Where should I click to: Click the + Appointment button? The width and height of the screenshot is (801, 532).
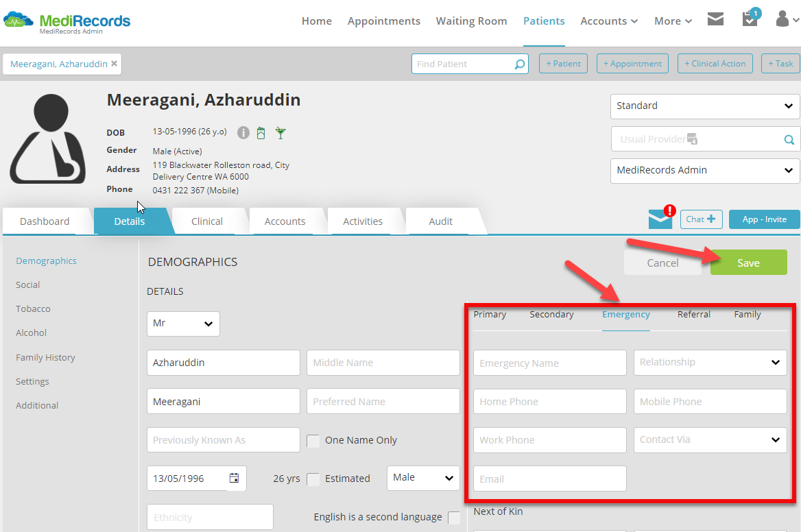pyautogui.click(x=632, y=64)
